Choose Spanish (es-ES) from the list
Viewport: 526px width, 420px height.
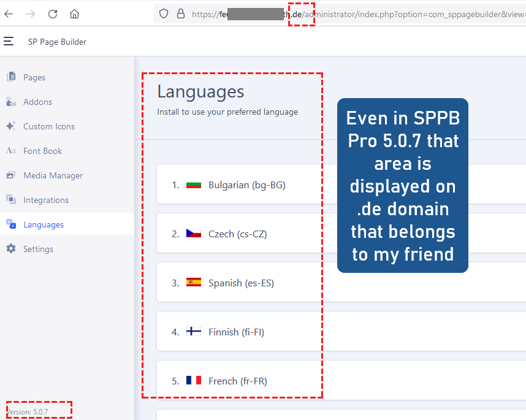241,283
